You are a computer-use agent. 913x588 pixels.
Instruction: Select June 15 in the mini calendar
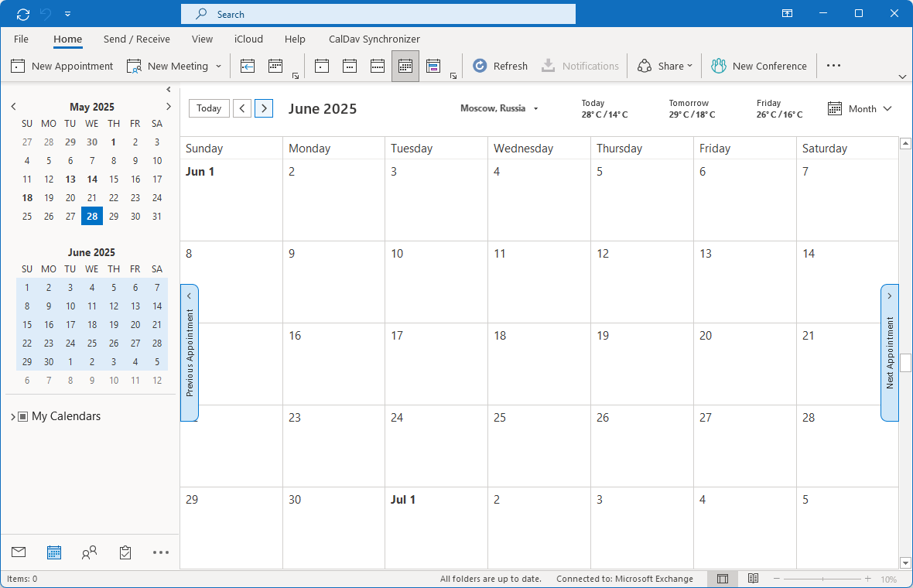pyautogui.click(x=27, y=324)
